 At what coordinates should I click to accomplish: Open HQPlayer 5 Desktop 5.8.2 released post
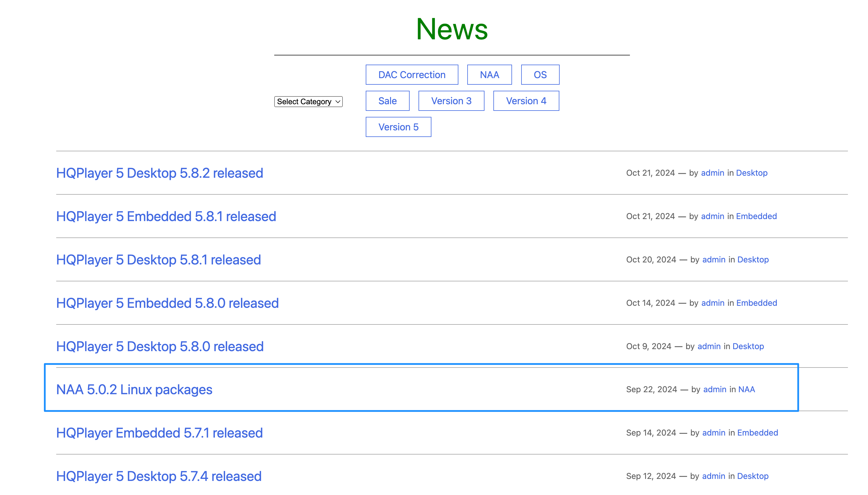point(159,173)
